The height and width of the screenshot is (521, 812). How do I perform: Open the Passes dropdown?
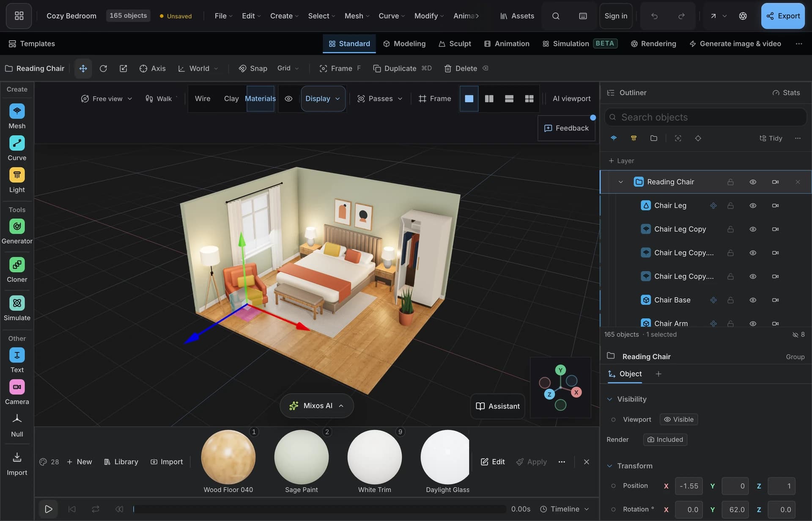[380, 99]
